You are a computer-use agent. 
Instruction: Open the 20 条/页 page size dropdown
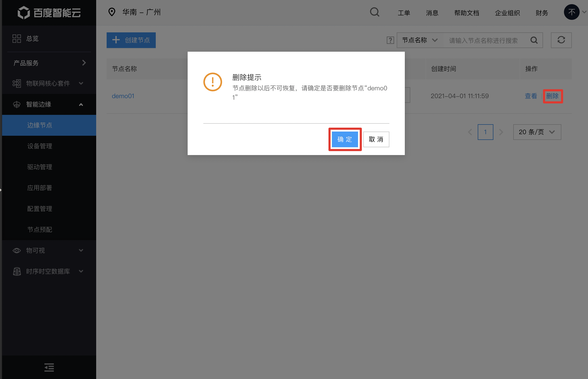pyautogui.click(x=537, y=132)
